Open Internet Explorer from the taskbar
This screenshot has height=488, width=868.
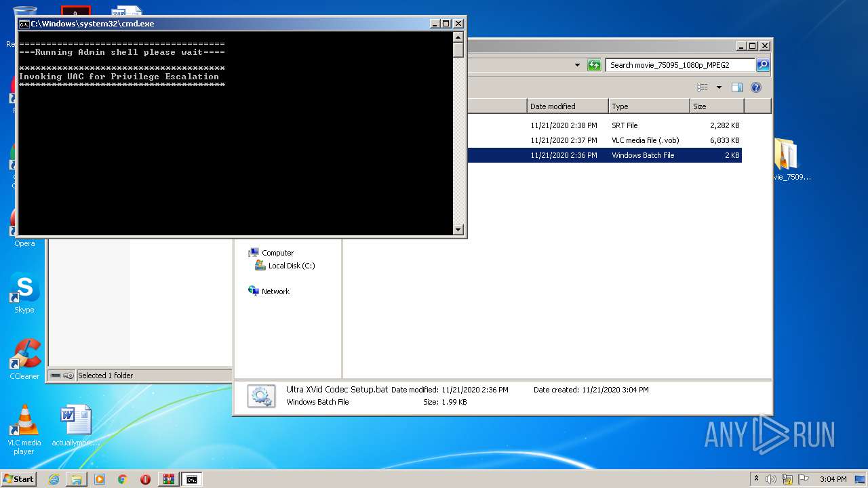(54, 479)
